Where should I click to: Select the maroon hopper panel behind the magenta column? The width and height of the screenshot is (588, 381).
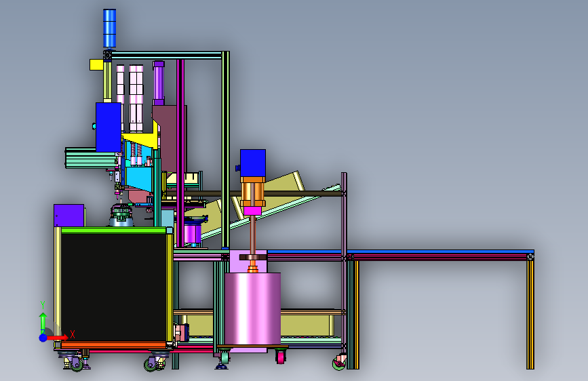tap(170, 138)
